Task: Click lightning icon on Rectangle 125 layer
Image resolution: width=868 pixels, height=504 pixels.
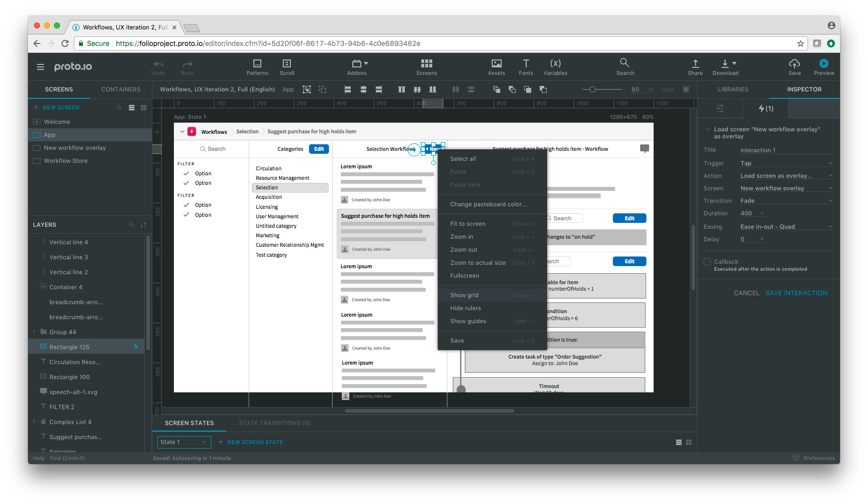Action: tap(136, 347)
